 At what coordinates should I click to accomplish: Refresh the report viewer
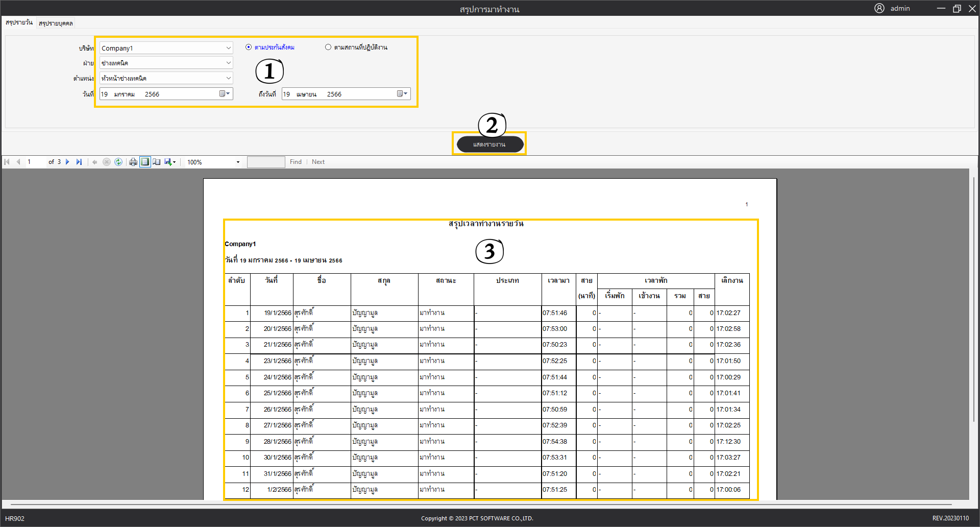click(x=118, y=162)
